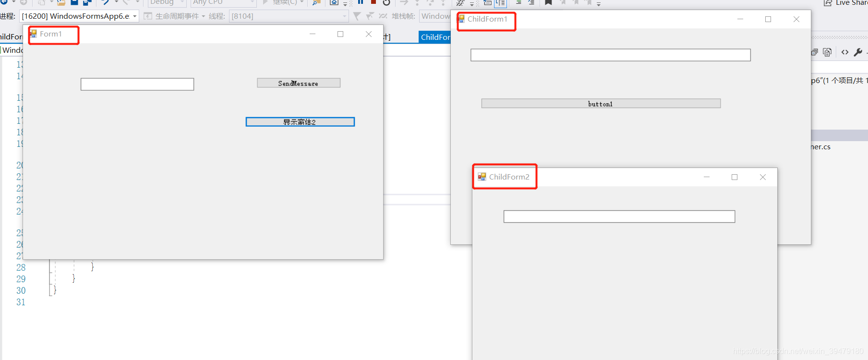Toggle the bookmark icon in the toolbar
The width and height of the screenshot is (868, 360).
[x=548, y=2]
